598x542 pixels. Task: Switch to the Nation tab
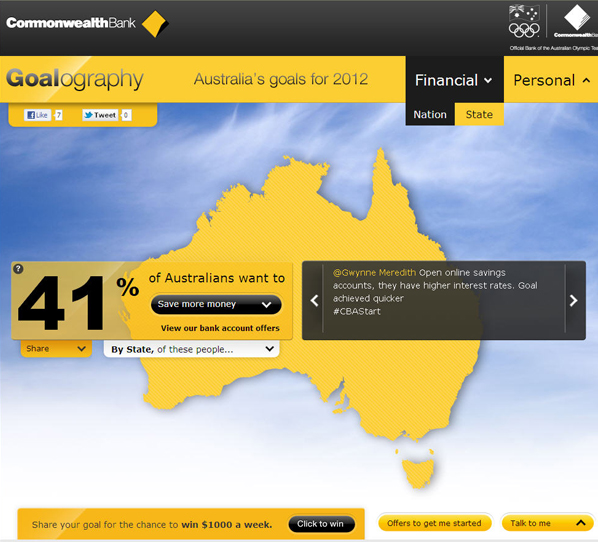tap(430, 114)
